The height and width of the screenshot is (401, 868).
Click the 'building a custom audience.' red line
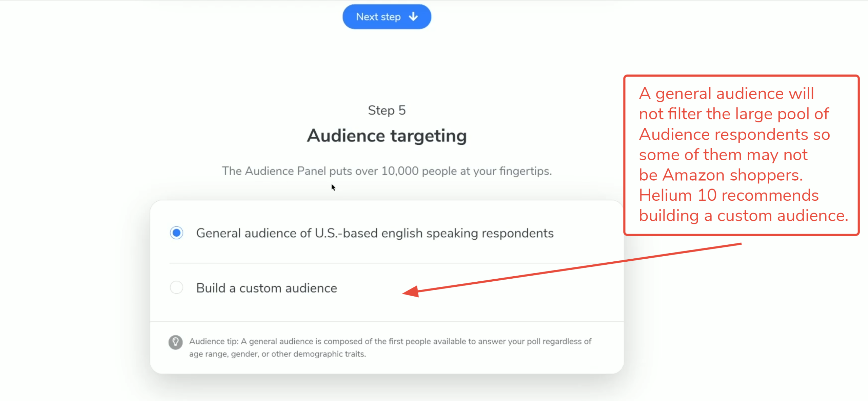(743, 216)
